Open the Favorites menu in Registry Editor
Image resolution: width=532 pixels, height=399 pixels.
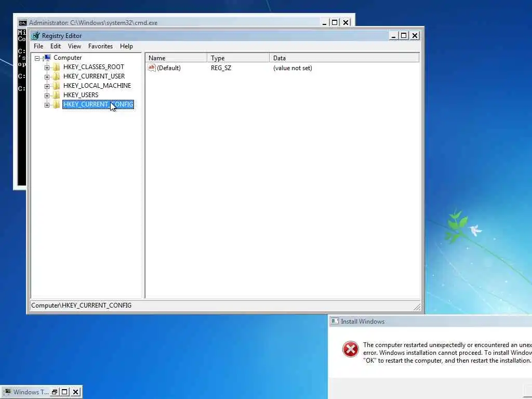click(x=100, y=46)
